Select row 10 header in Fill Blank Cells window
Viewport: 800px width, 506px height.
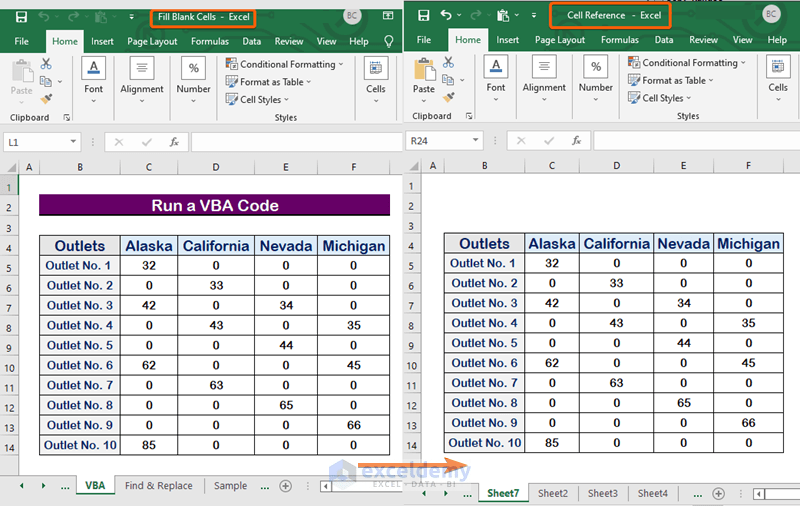click(9, 368)
